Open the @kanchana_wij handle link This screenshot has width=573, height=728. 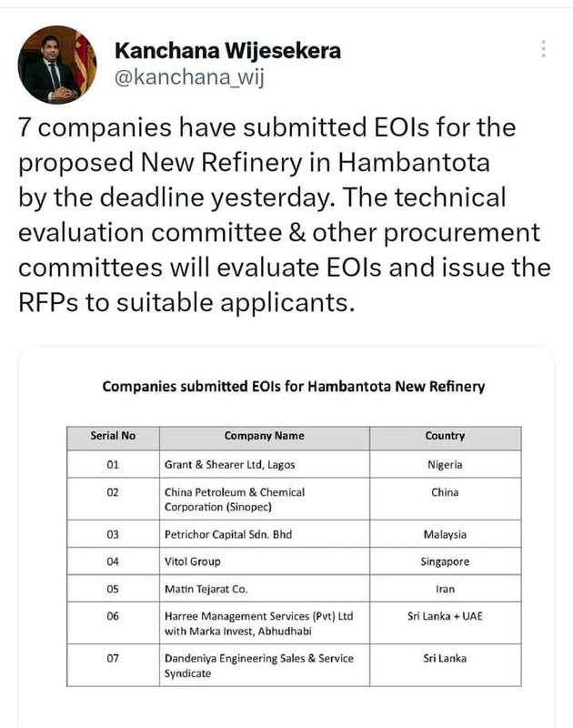pos(189,77)
